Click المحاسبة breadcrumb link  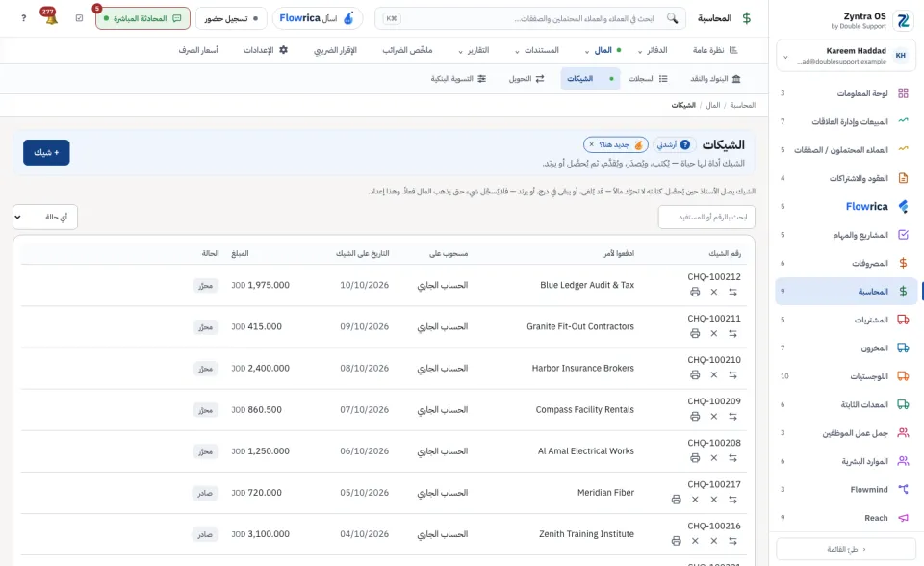pos(742,105)
